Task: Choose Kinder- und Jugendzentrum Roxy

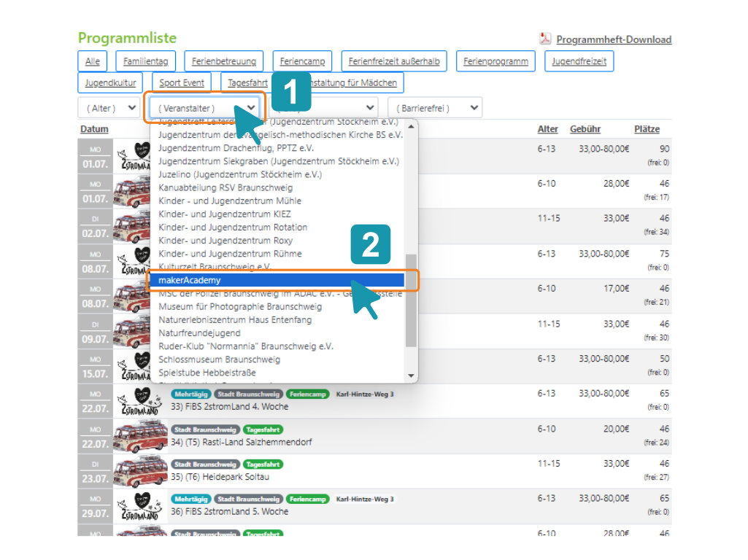Action: pyautogui.click(x=225, y=241)
